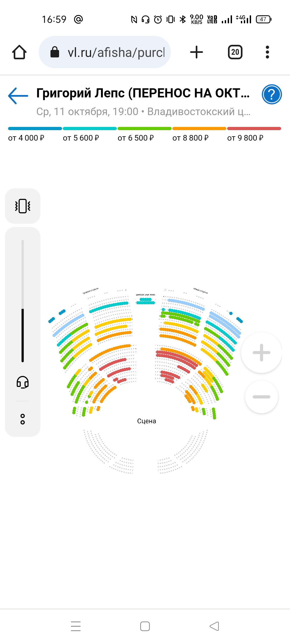Tap the browser home icon
This screenshot has width=290, height=644.
pos(19,52)
